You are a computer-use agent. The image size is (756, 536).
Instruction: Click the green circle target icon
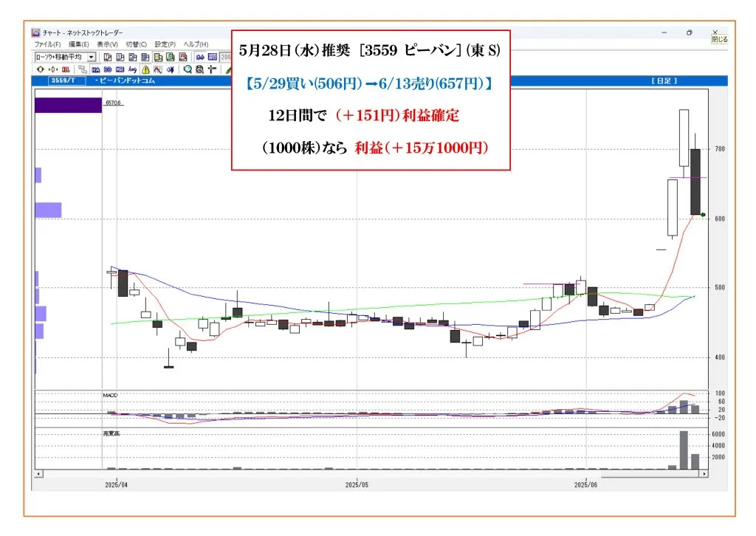pos(41,70)
